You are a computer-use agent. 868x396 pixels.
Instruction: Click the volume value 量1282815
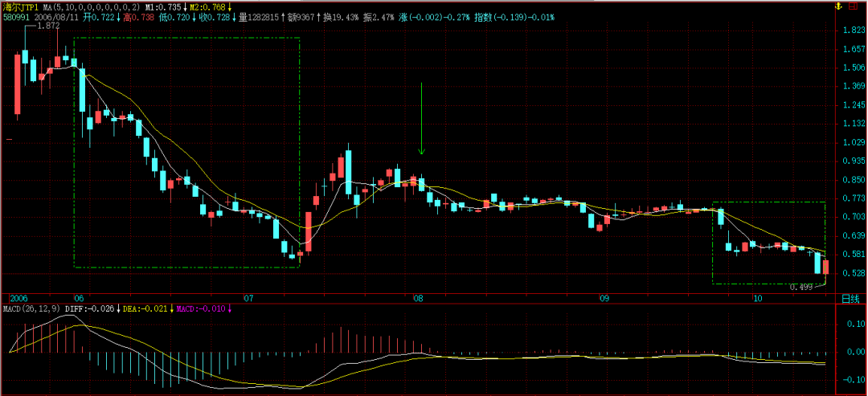click(259, 17)
